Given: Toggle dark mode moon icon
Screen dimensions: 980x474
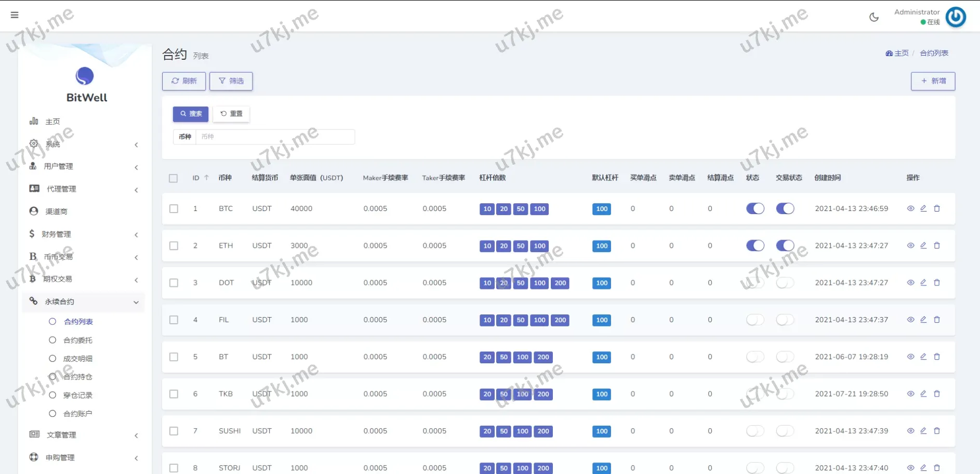Looking at the screenshot, I should tap(874, 17).
